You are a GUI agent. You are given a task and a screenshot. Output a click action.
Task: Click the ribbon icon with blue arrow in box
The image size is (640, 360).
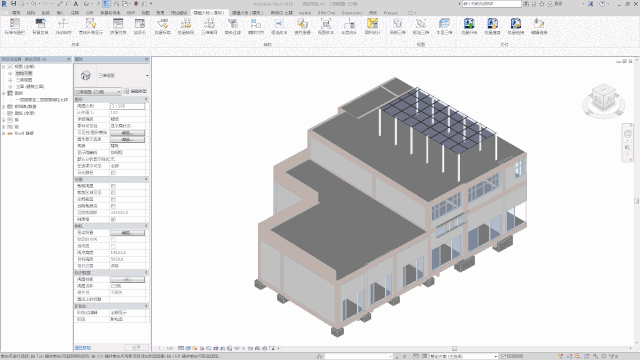pyautogui.click(x=279, y=24)
